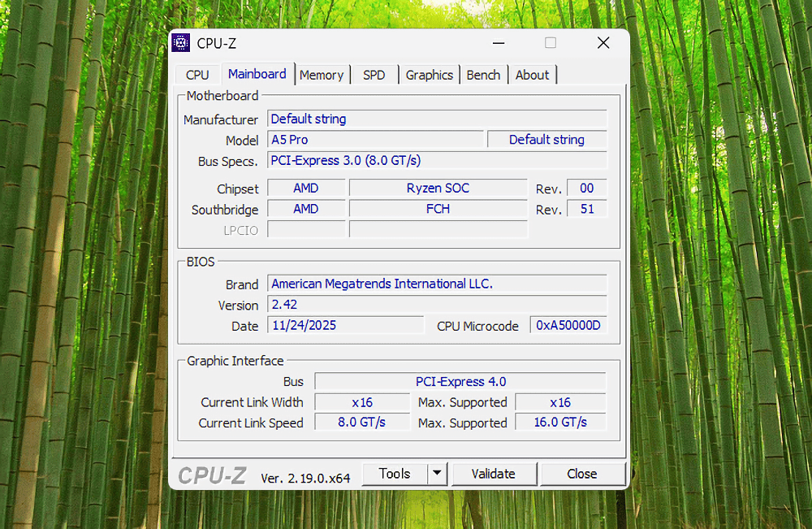Switch to the CPU tab
The width and height of the screenshot is (812, 529).
pyautogui.click(x=197, y=74)
